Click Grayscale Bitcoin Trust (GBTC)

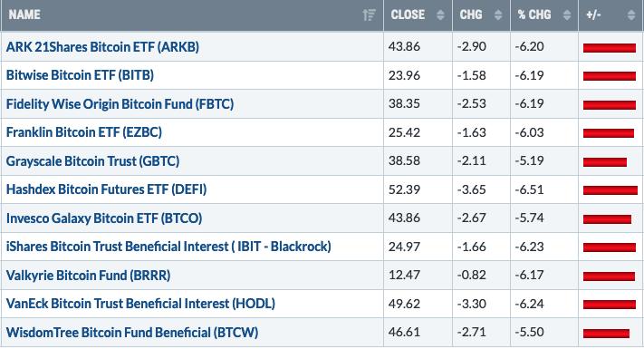(92, 161)
